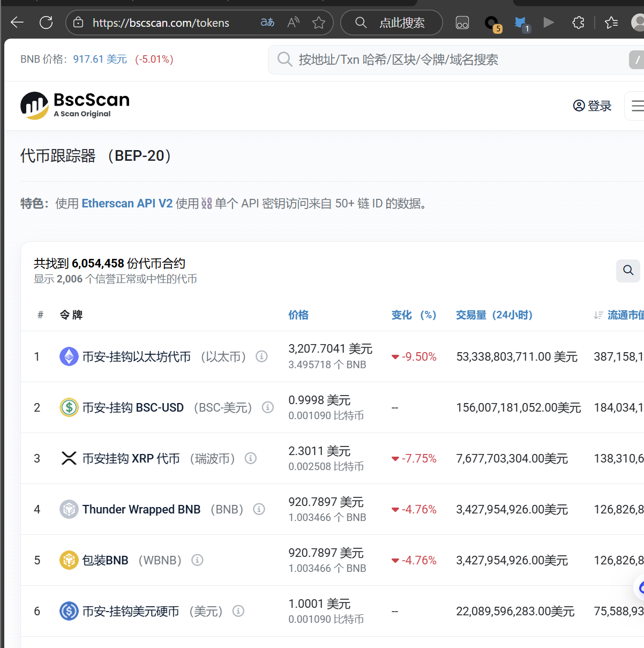Screen dimensions: 644x648
Task: Select the price 2.3011 美元
Action: tap(319, 451)
